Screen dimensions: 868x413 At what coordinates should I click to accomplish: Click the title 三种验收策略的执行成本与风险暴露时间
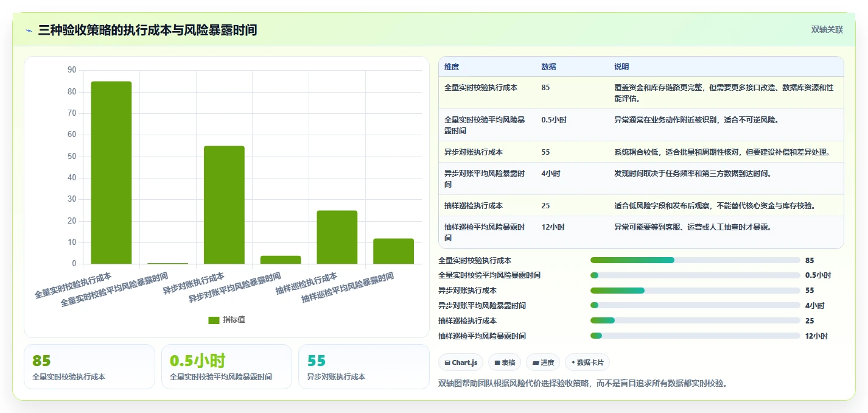(x=147, y=30)
